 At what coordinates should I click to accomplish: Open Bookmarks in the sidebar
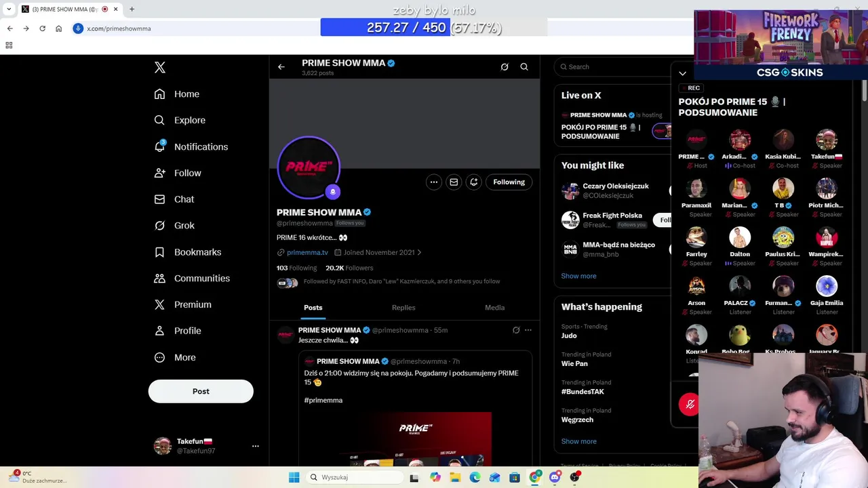(x=188, y=252)
